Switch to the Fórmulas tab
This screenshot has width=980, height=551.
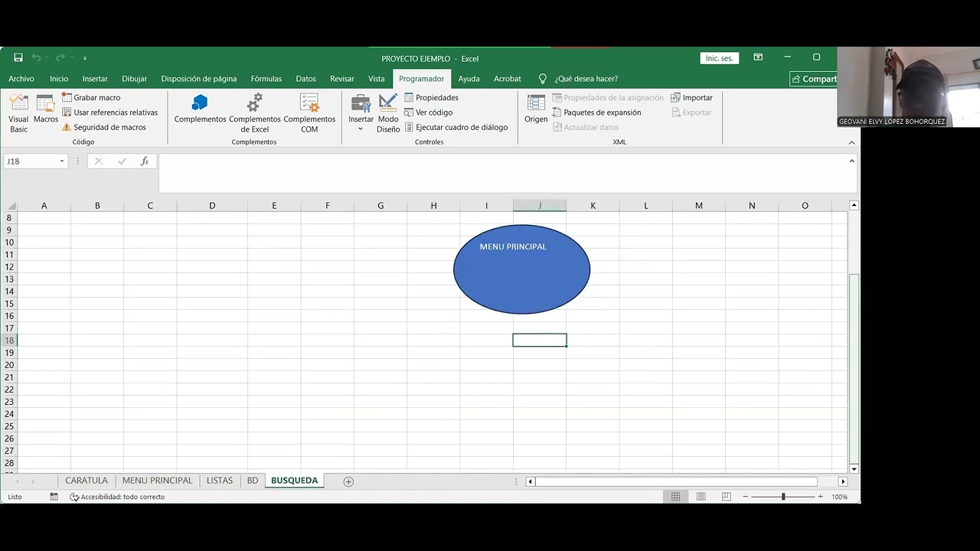point(266,79)
